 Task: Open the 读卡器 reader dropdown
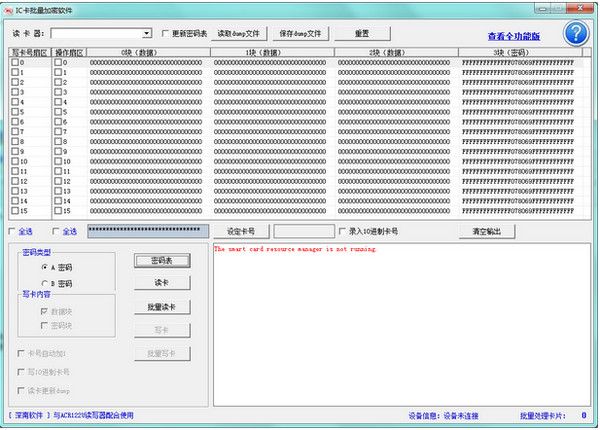point(146,33)
